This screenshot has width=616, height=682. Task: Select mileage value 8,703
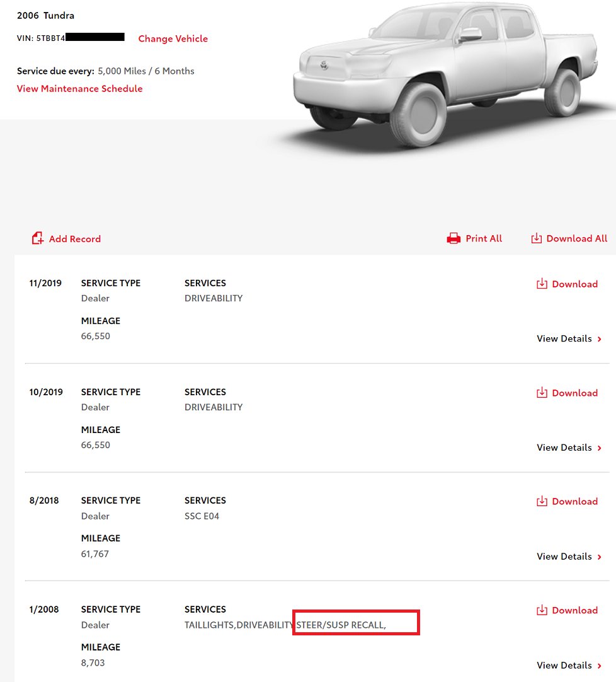93,663
